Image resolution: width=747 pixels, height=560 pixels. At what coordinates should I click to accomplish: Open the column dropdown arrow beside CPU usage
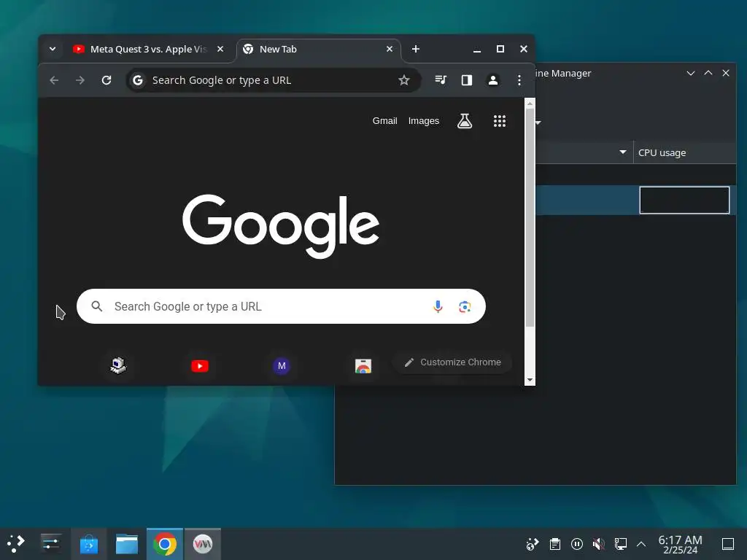click(x=623, y=152)
